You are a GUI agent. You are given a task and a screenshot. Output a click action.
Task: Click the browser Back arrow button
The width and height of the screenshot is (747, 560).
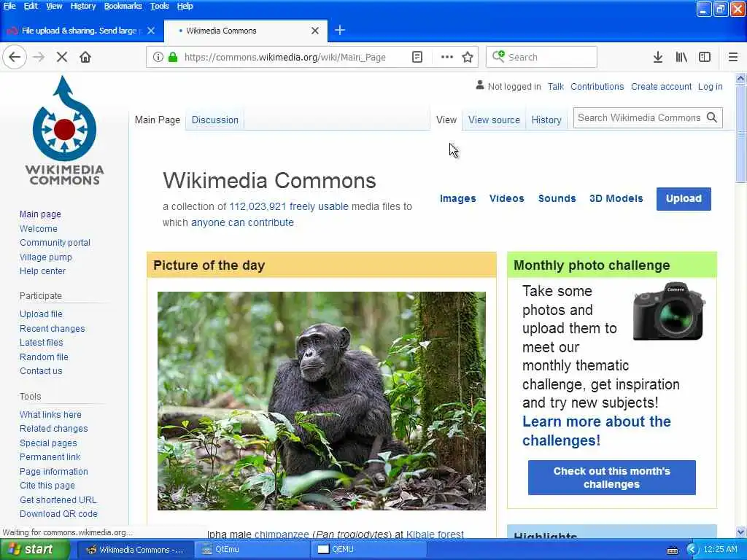click(15, 57)
